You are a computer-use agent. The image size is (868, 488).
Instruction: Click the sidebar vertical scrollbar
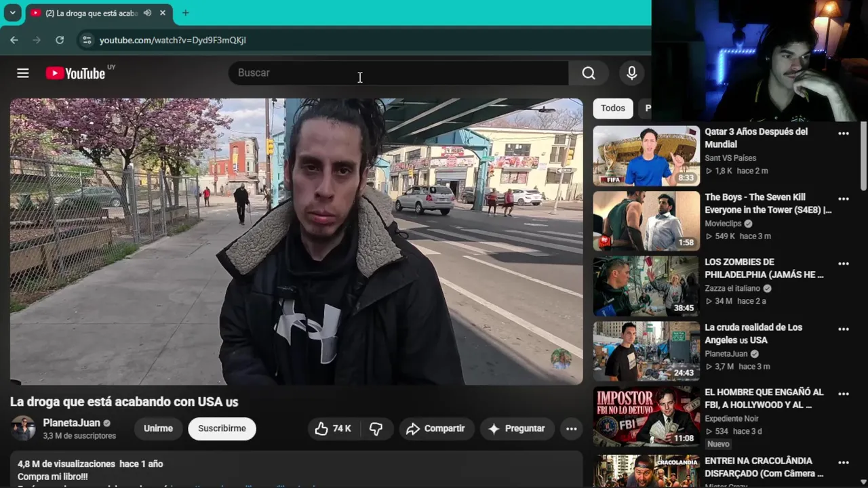click(863, 156)
